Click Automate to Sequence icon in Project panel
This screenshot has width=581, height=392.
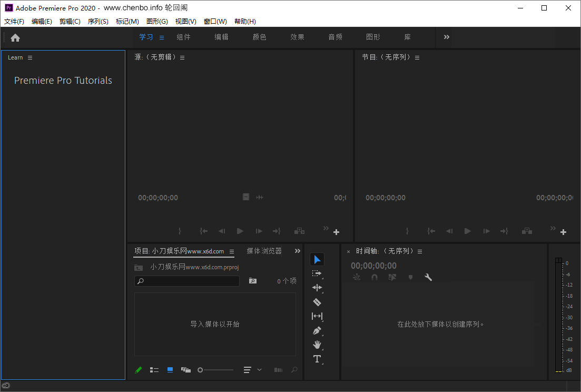coord(278,370)
